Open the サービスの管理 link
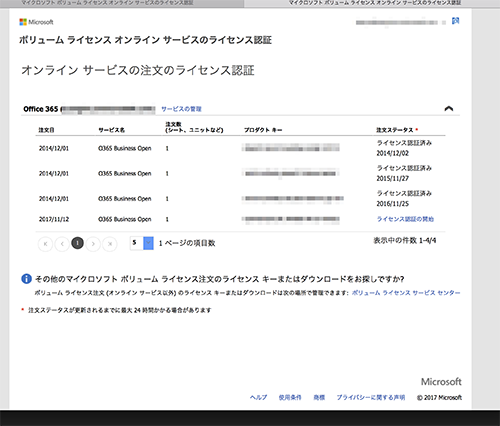500x426 pixels. (x=181, y=109)
